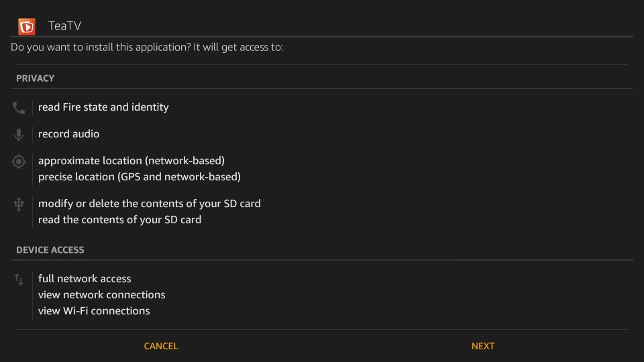644x362 pixels.
Task: Select 'approximate location (network-based)' permission
Action: pos(131,161)
